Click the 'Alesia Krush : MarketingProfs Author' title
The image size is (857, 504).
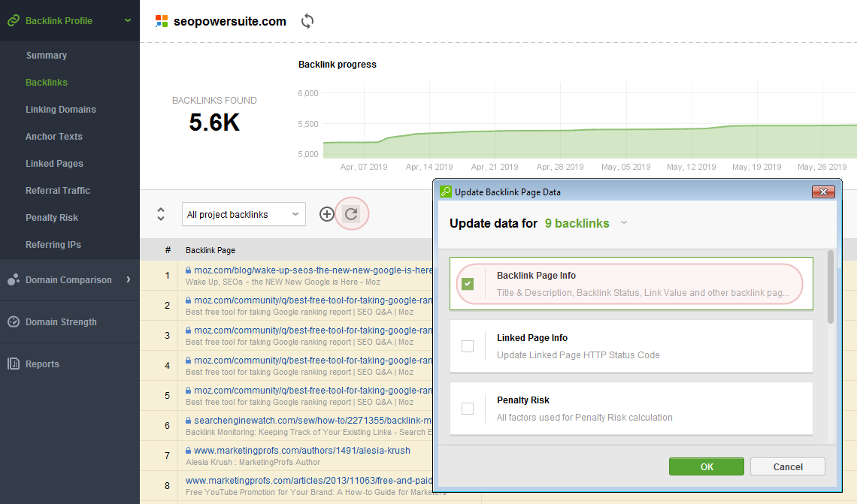click(x=253, y=462)
